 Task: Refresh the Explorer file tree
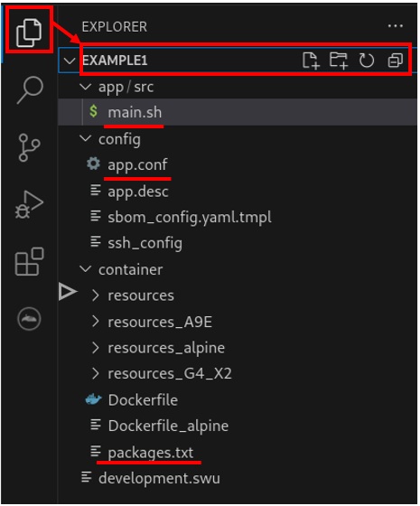367,61
